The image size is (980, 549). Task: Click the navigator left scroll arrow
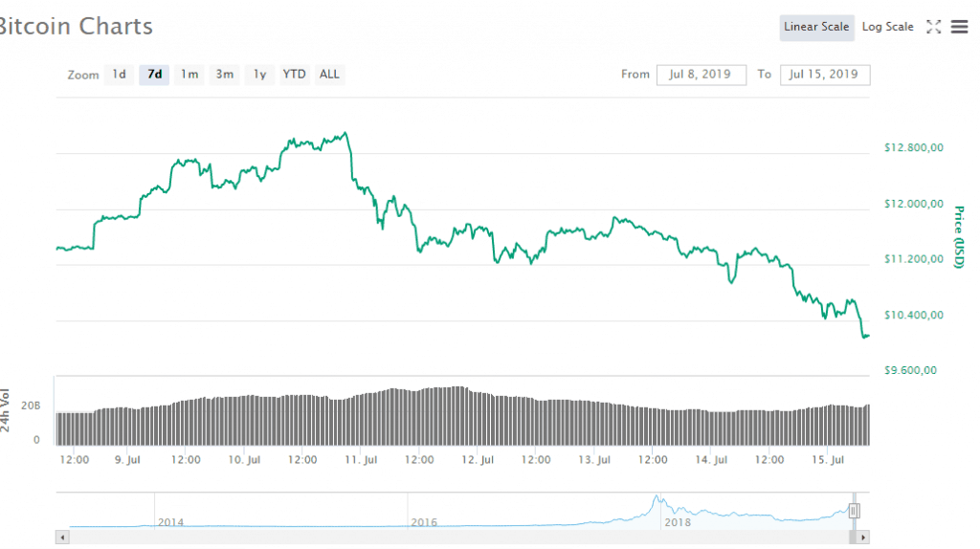[x=62, y=538]
